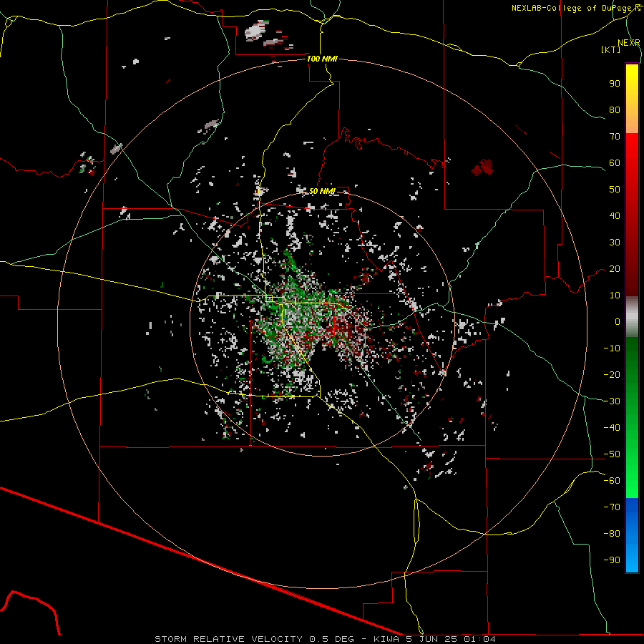Click the -10 value on the velocity scale

click(x=612, y=348)
